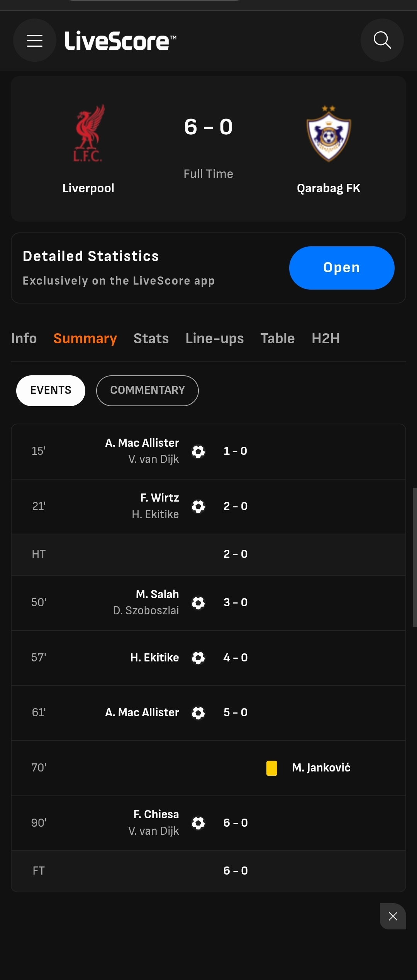Select the Info tab

click(24, 339)
